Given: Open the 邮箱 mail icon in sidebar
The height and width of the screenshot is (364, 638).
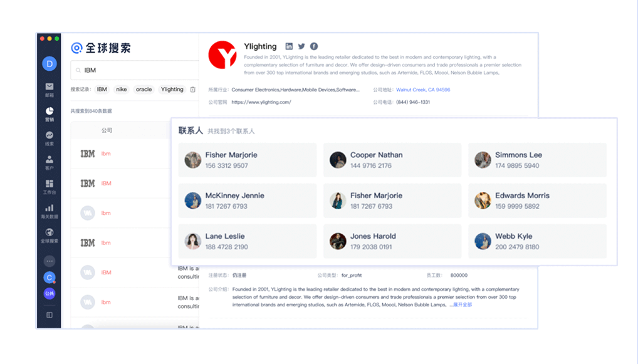Looking at the screenshot, I should tap(49, 87).
